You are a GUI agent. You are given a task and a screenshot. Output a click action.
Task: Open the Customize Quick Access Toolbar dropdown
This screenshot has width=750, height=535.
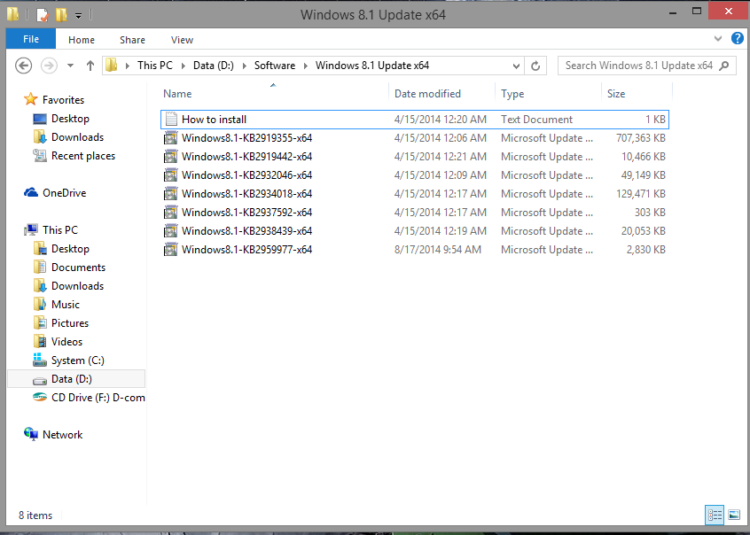tap(78, 16)
